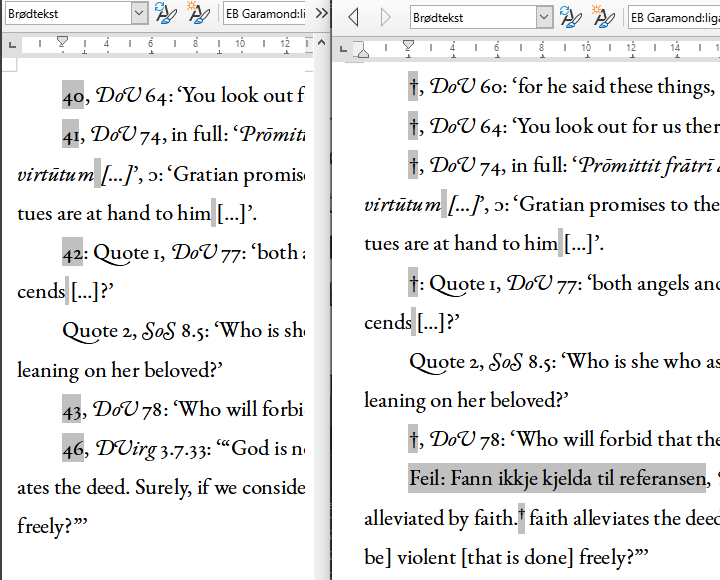Click the Brødtekst style name field in right window

point(470,17)
